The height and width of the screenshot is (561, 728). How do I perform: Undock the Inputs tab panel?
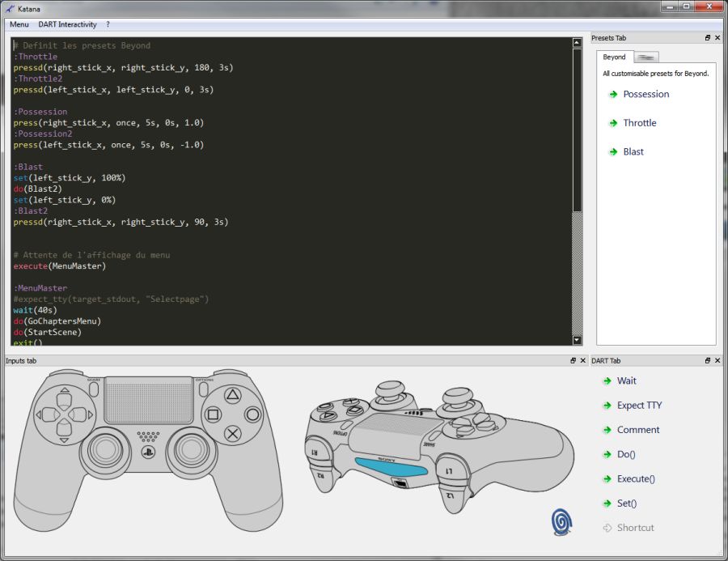tap(573, 361)
